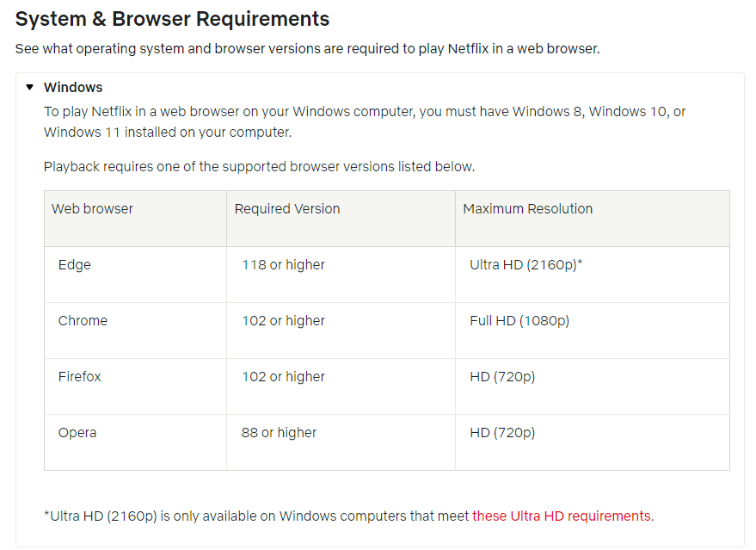This screenshot has width=756, height=550.
Task: Click the Ultra HD footnote text
Action: (257, 516)
